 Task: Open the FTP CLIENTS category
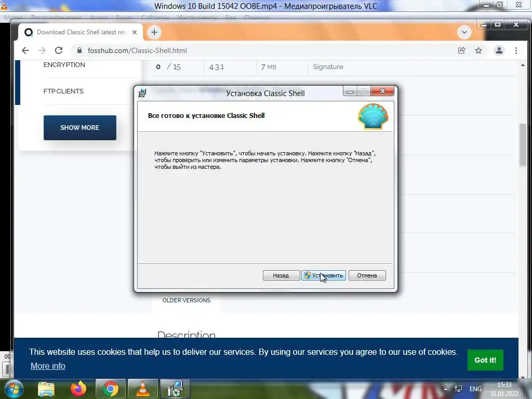point(63,91)
